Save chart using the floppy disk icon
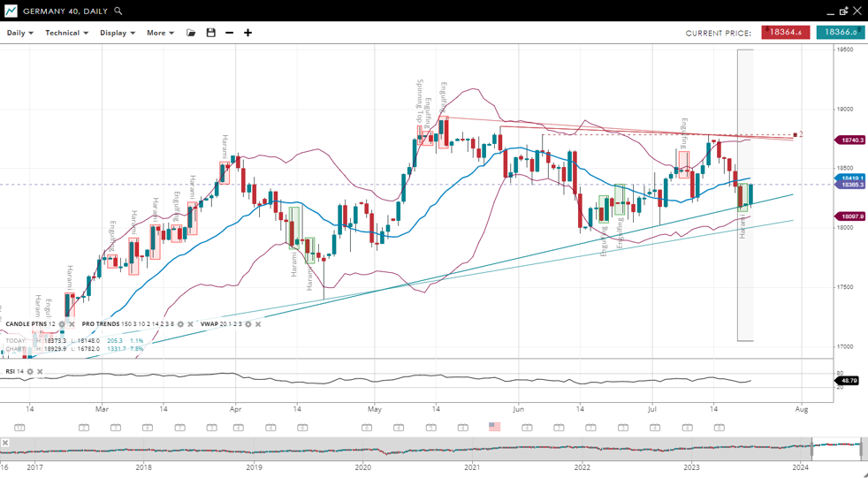 tap(210, 33)
